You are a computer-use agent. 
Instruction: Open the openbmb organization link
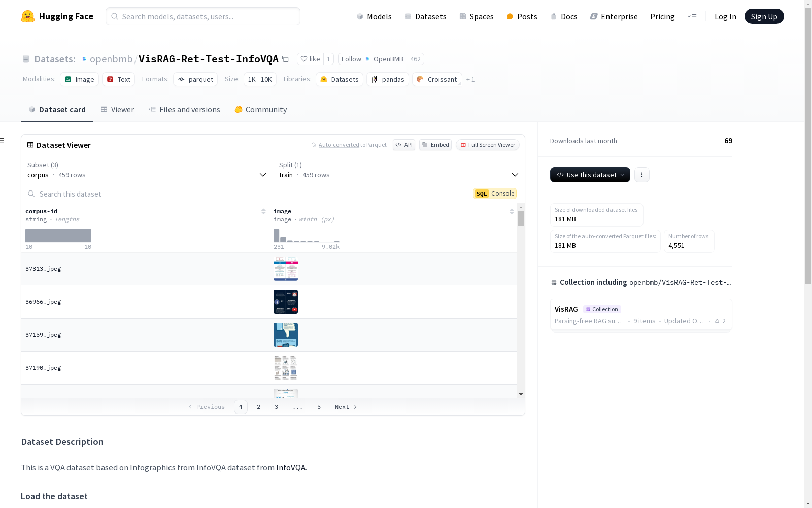111,59
